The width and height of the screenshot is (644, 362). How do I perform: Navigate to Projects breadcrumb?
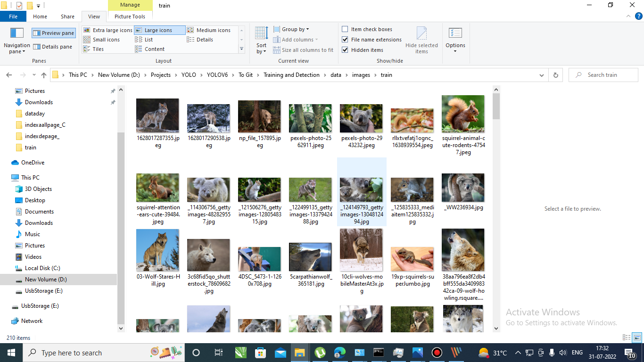click(x=161, y=75)
